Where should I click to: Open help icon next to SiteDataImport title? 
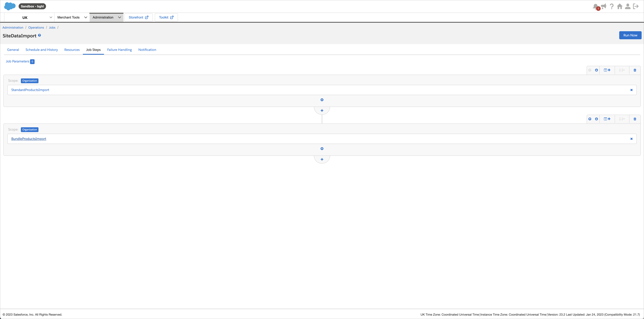pyautogui.click(x=39, y=35)
